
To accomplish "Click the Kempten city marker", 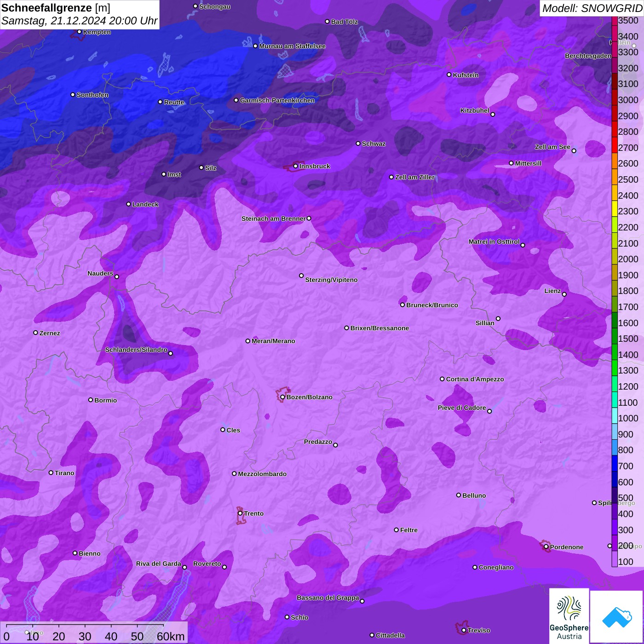I will pos(79,32).
